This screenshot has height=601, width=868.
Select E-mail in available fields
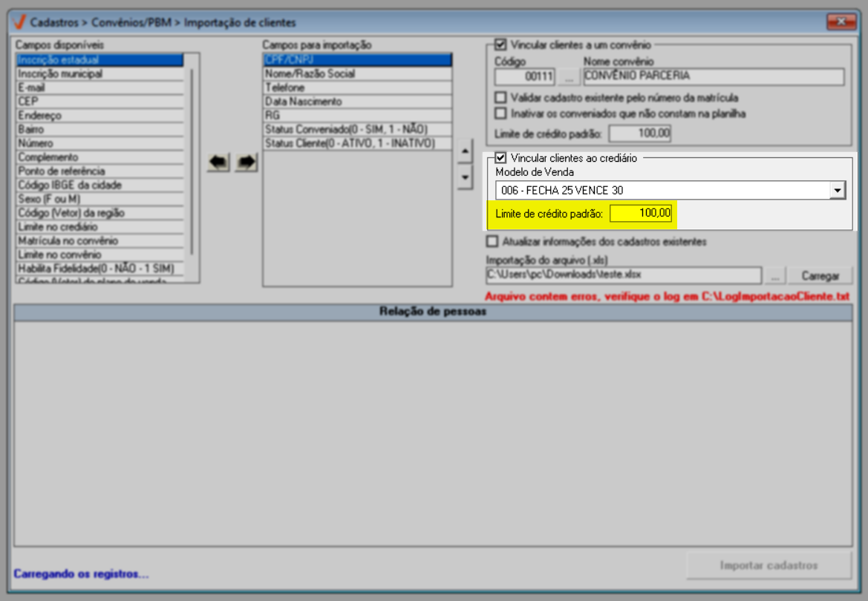coord(99,88)
